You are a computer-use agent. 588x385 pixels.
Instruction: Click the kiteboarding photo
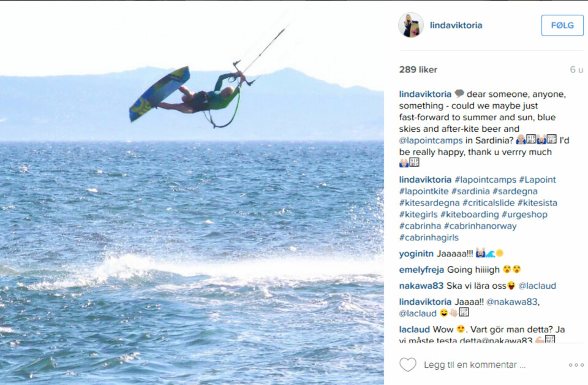[x=192, y=192]
